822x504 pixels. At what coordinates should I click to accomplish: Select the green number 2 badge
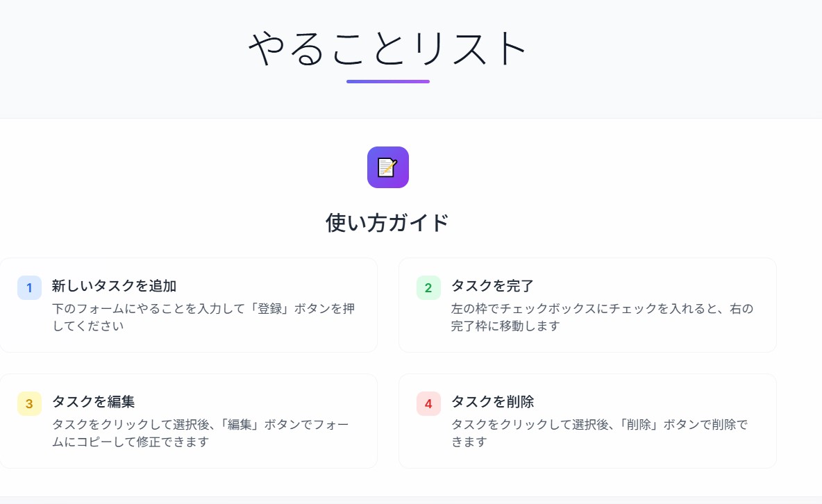click(428, 287)
